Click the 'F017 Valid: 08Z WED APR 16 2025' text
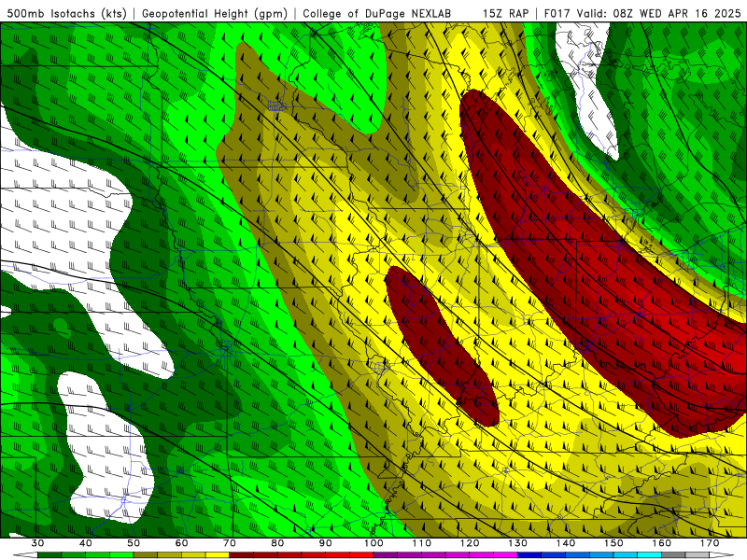The width and height of the screenshot is (747, 560). (642, 13)
